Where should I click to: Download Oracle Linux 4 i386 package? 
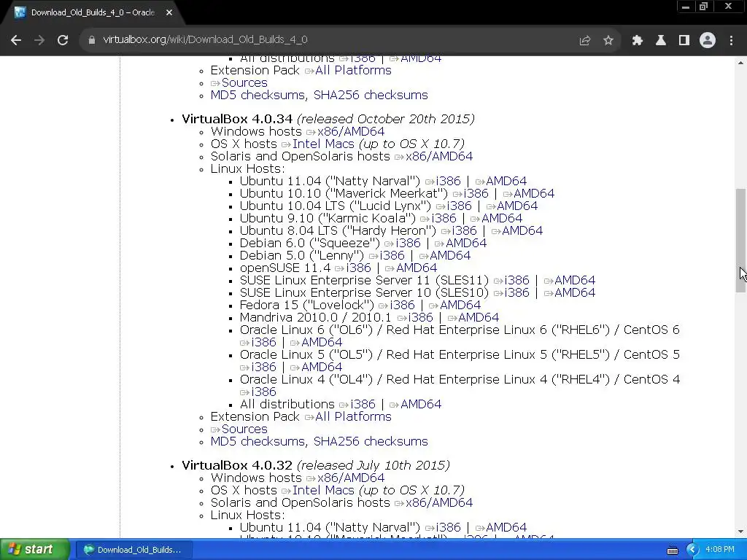pyautogui.click(x=264, y=392)
